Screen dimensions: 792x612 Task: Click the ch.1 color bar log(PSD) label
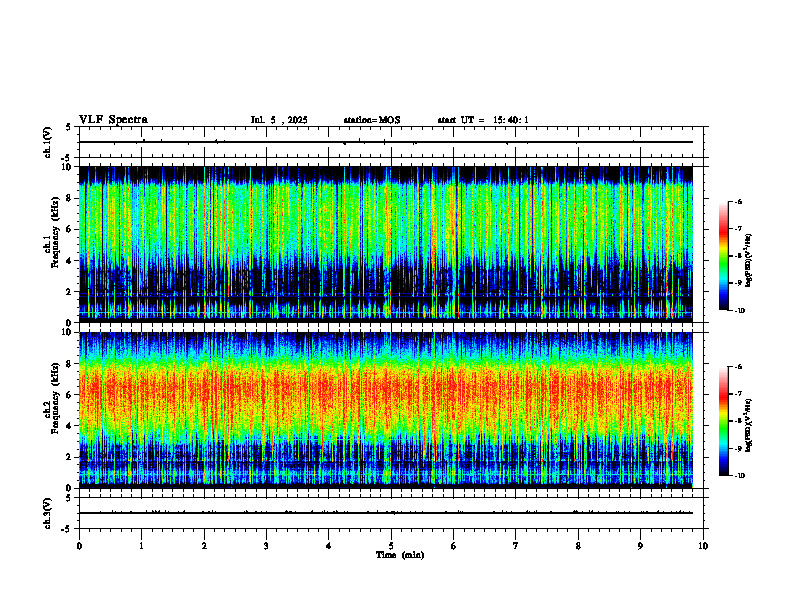click(749, 260)
